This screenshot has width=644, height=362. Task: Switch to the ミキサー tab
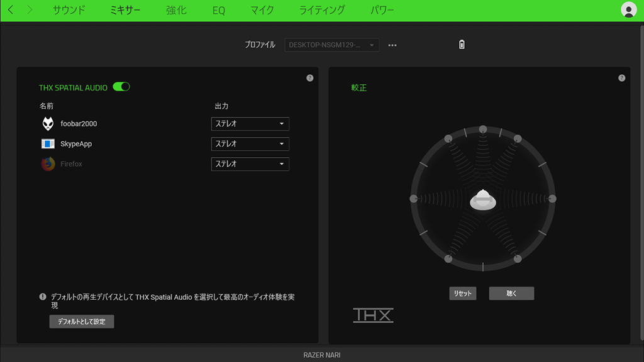(x=125, y=10)
